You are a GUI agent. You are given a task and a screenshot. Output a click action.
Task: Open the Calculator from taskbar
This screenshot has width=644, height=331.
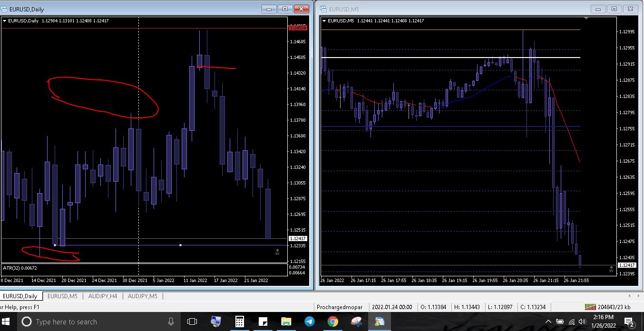(x=240, y=322)
